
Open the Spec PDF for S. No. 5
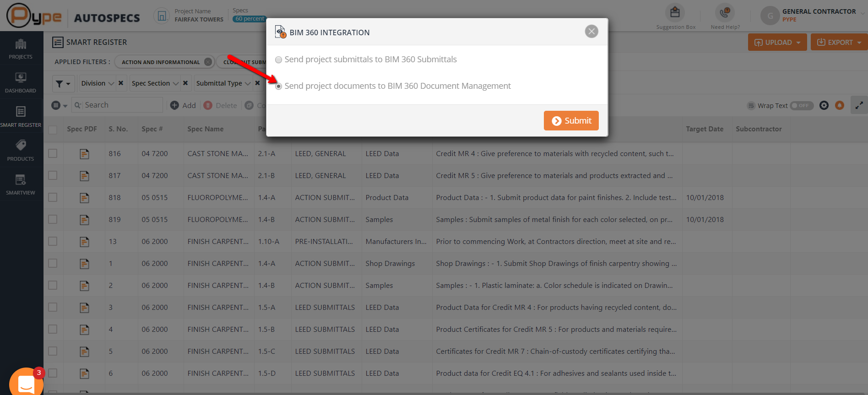84,352
